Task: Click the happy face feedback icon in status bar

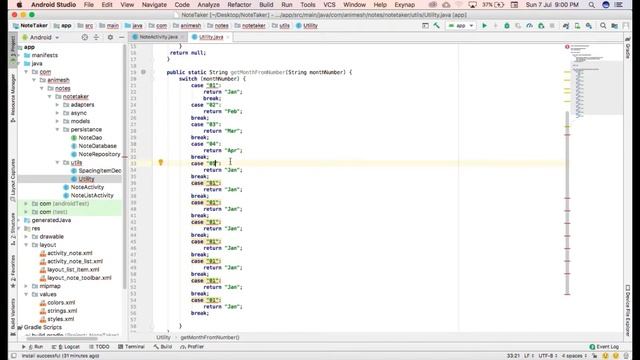Action: click(x=605, y=356)
